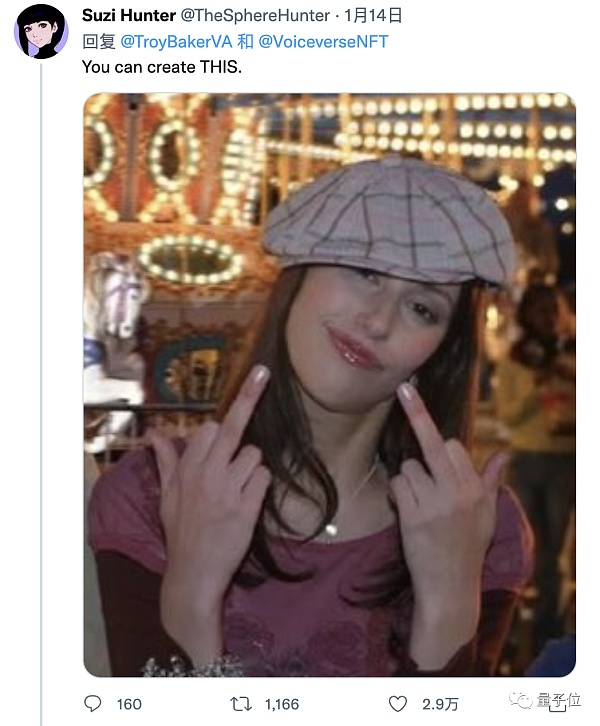The width and height of the screenshot is (600, 726).
Task: Click the Suzi Hunter display name
Action: [129, 15]
